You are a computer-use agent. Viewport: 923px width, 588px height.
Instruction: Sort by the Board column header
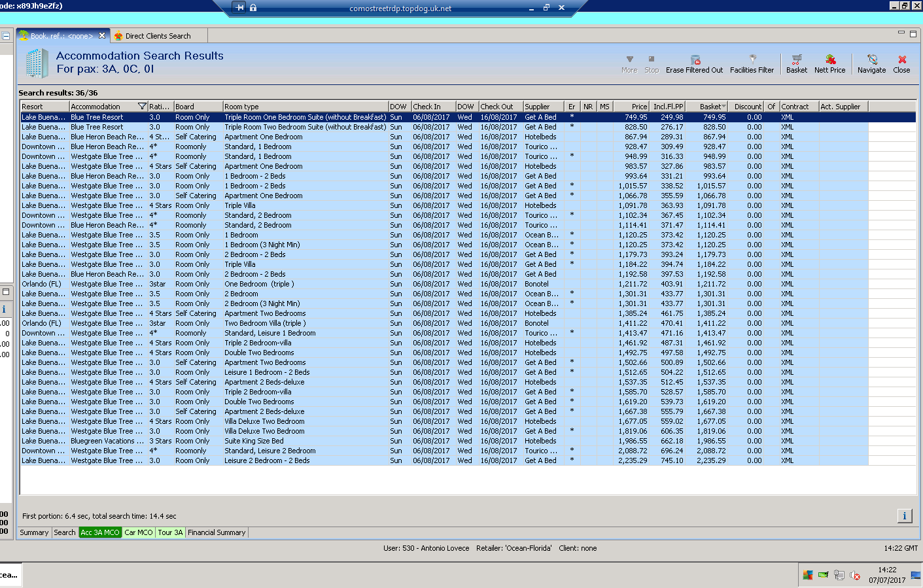pyautogui.click(x=198, y=107)
